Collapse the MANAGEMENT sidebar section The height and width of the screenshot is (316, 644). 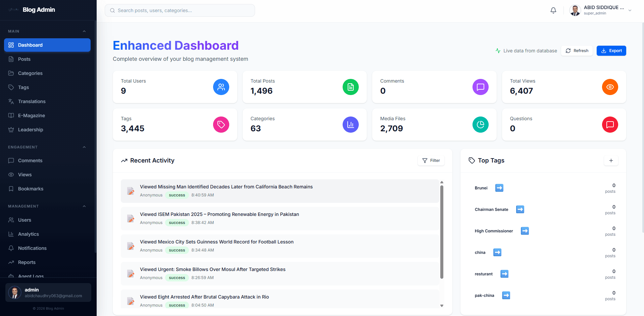tap(84, 206)
